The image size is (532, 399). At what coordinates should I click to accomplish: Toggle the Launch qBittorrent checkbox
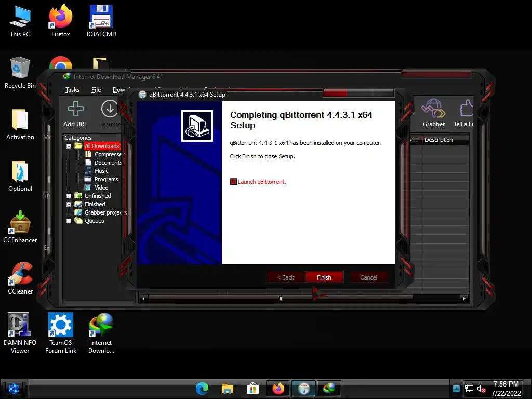point(233,182)
